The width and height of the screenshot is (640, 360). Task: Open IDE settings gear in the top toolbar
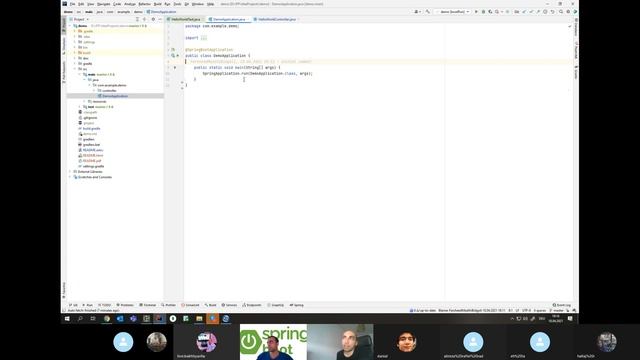568,12
